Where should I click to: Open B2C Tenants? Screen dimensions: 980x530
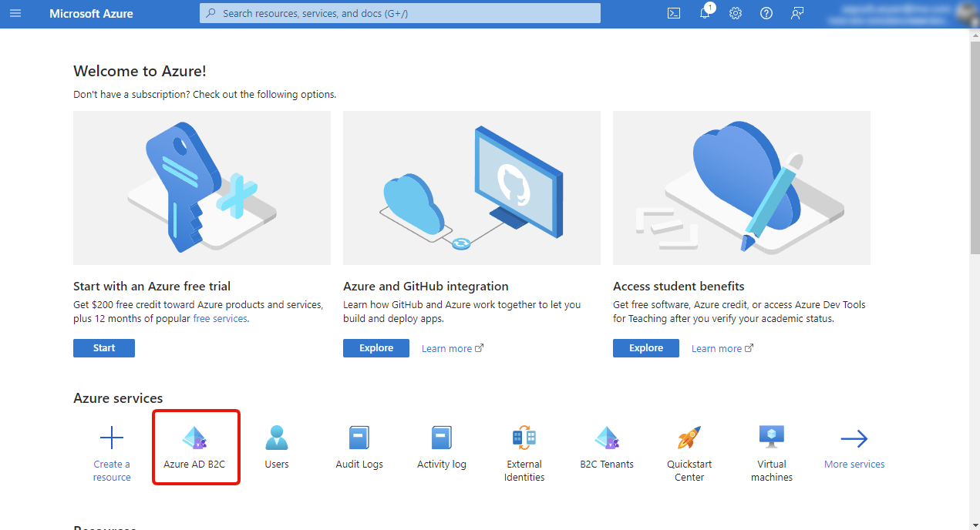(x=606, y=447)
